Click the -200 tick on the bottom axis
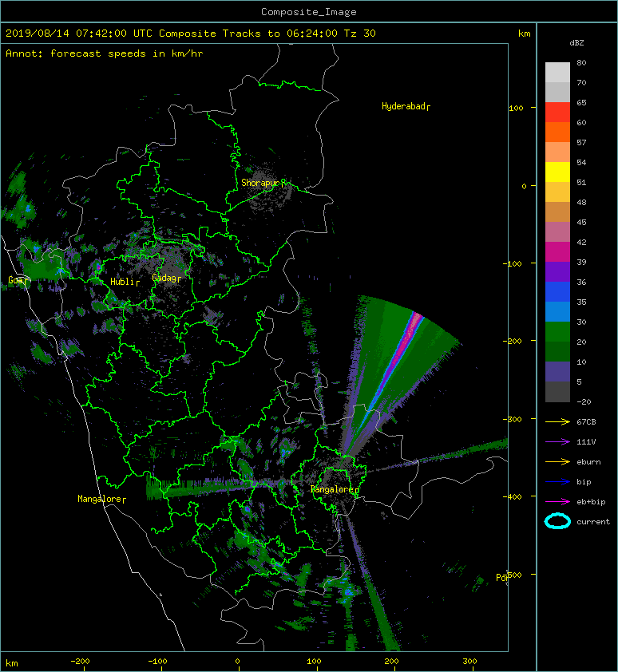This screenshot has width=618, height=672. point(80,662)
